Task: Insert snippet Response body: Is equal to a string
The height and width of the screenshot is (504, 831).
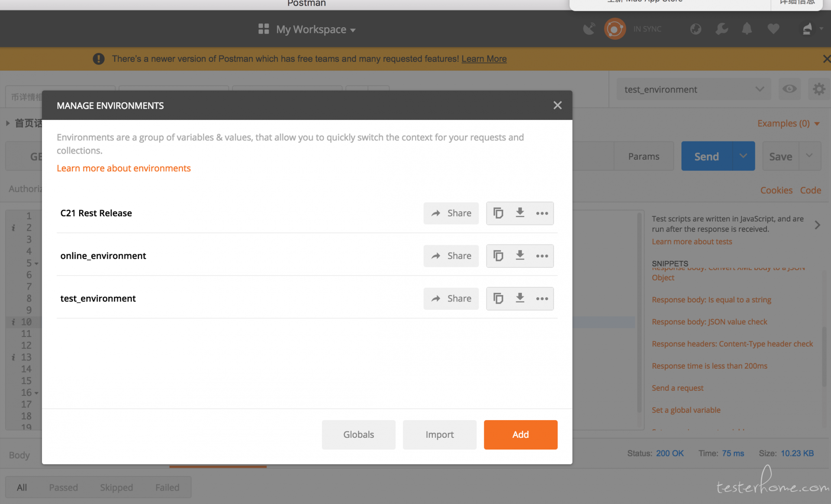Action: (x=712, y=299)
